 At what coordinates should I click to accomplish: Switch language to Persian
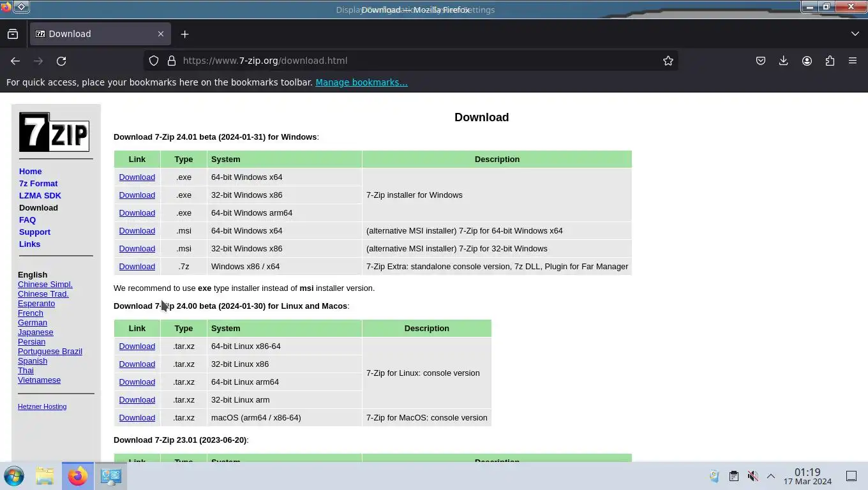[x=31, y=341]
